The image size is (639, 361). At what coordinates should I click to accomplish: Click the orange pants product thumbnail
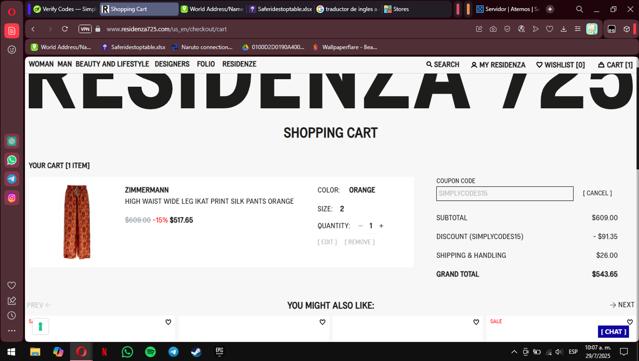77,222
